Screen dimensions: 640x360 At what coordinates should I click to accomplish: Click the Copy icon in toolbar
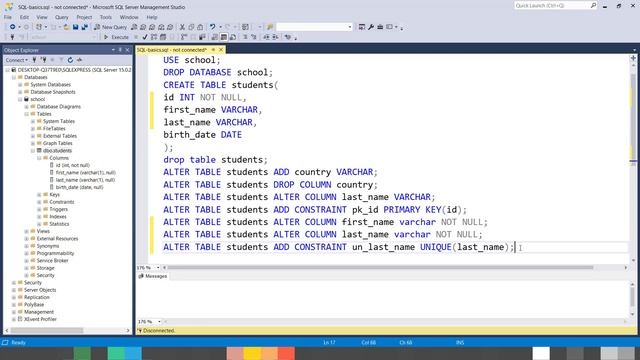[191, 27]
